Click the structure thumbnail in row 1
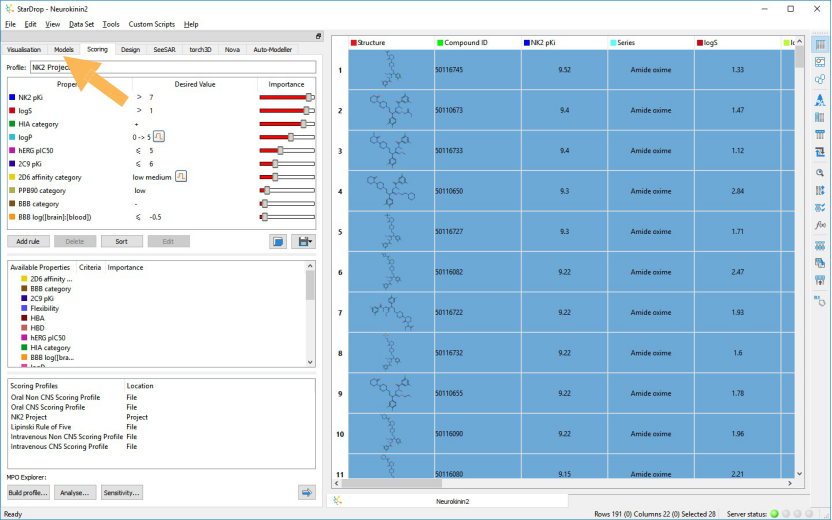The height and width of the screenshot is (520, 832). coord(392,70)
